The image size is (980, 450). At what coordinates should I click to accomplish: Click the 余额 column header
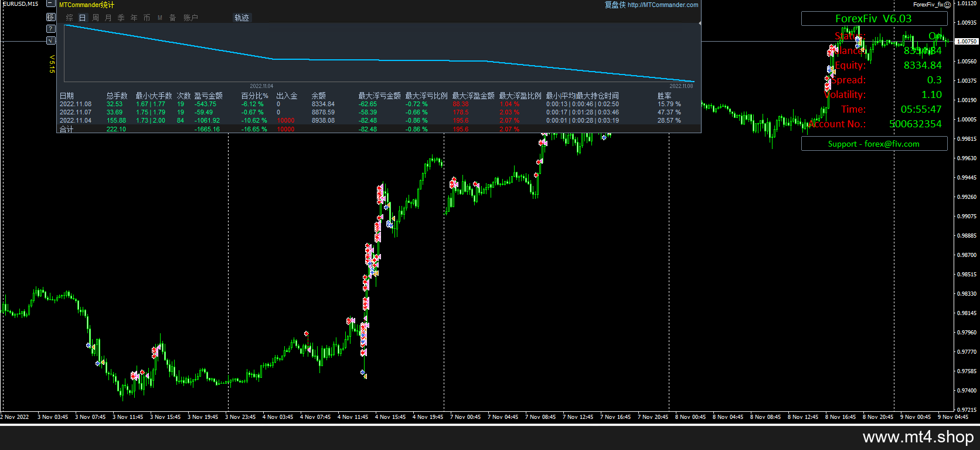point(319,96)
